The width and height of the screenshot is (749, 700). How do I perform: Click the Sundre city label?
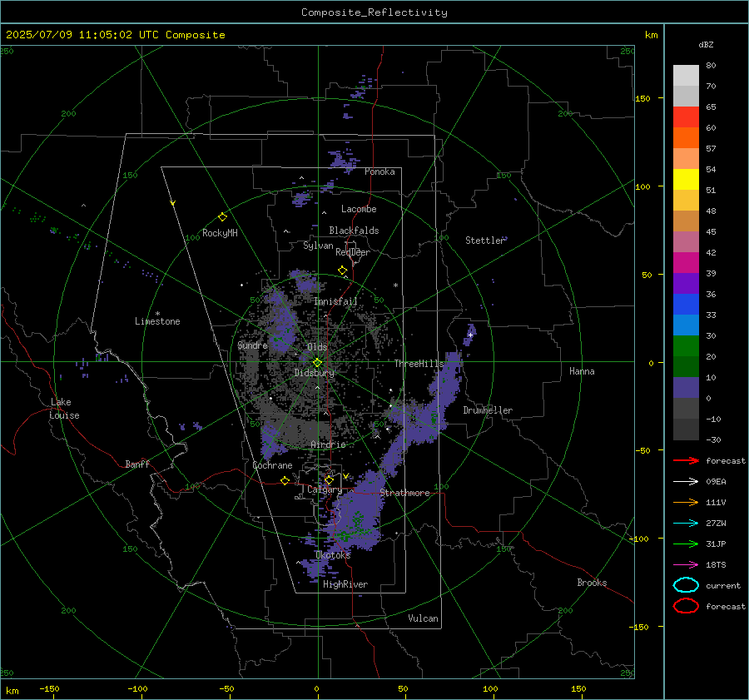click(252, 345)
